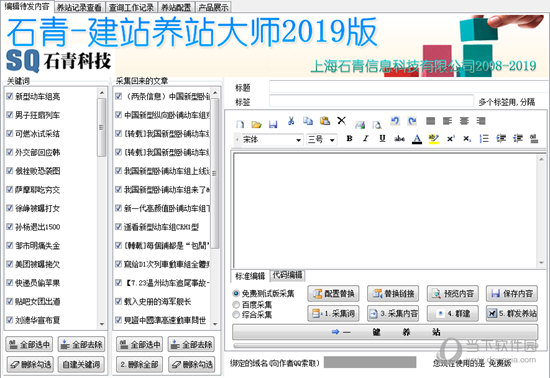Click the print icon in editor toolbar
This screenshot has width=550, height=378.
point(360,124)
